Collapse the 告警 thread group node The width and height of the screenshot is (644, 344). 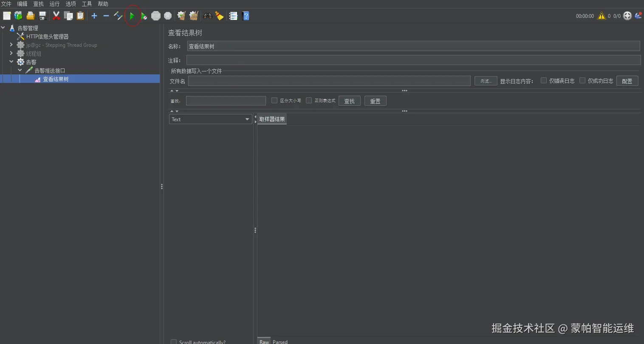tap(11, 62)
